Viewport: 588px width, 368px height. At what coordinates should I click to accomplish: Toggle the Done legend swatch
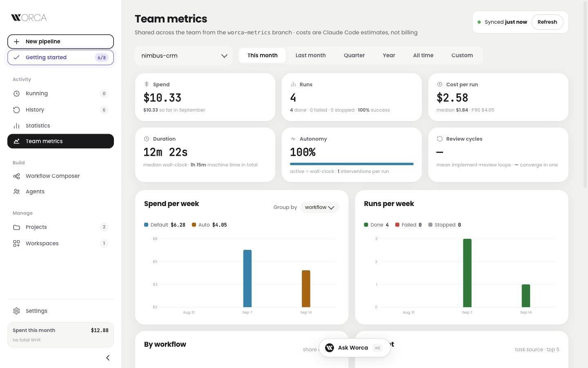(366, 225)
